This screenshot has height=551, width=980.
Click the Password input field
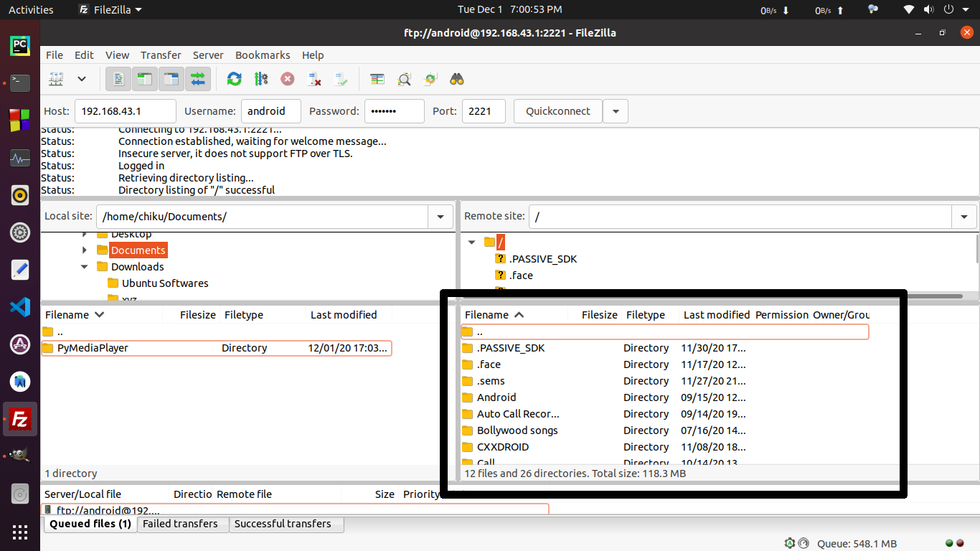[x=395, y=111]
